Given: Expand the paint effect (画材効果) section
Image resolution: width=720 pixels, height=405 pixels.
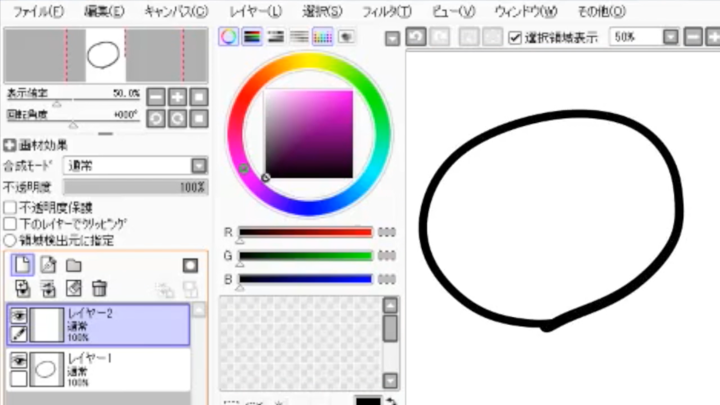Looking at the screenshot, I should point(10,146).
